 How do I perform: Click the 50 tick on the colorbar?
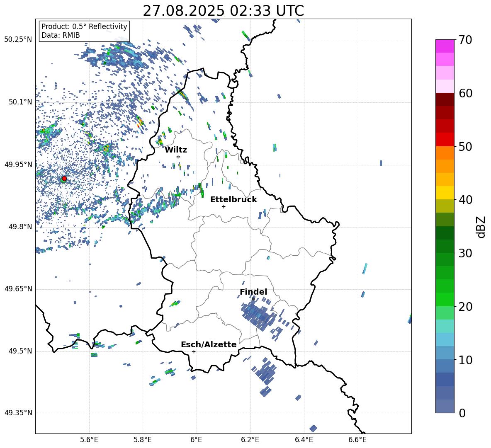(x=465, y=146)
